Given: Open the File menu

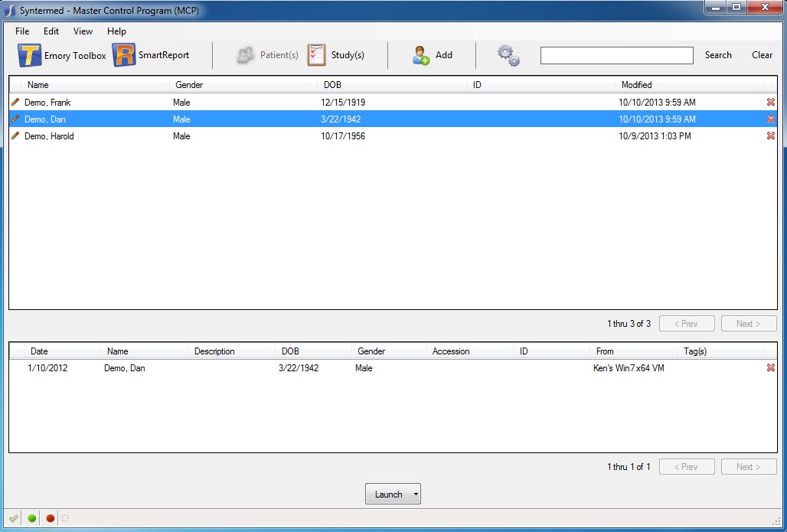Looking at the screenshot, I should [22, 31].
